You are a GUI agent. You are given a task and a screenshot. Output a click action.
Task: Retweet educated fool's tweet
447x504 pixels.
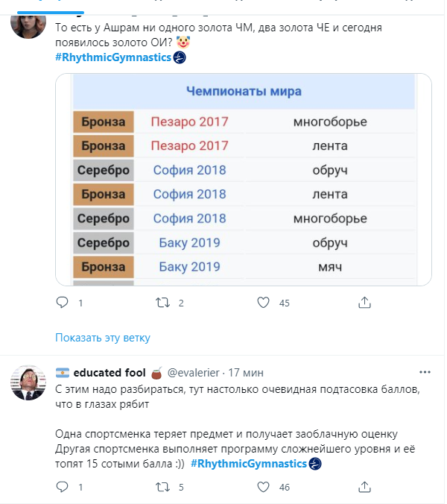click(162, 487)
